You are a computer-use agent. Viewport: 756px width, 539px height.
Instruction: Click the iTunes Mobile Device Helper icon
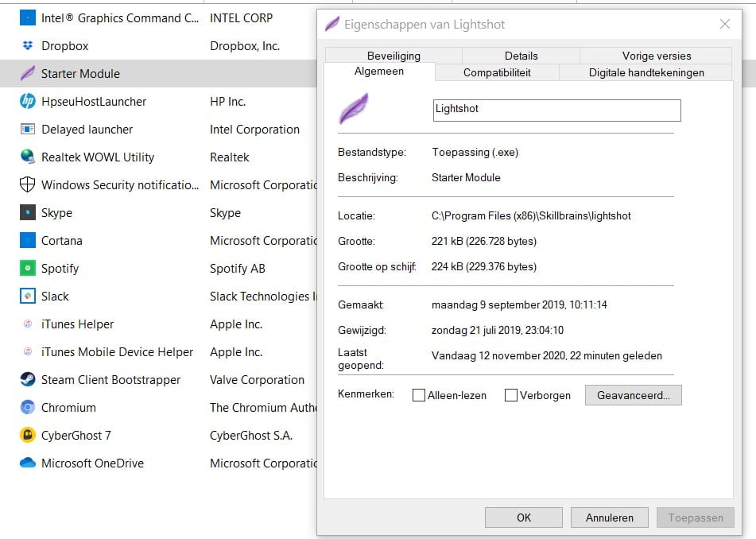pyautogui.click(x=28, y=351)
